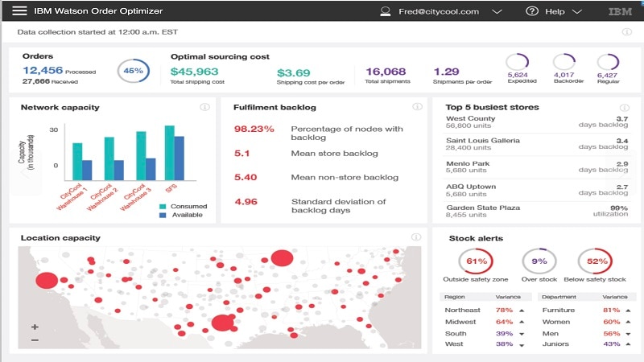Click the Stock alerts panel title
The width and height of the screenshot is (644, 362).
tap(476, 238)
